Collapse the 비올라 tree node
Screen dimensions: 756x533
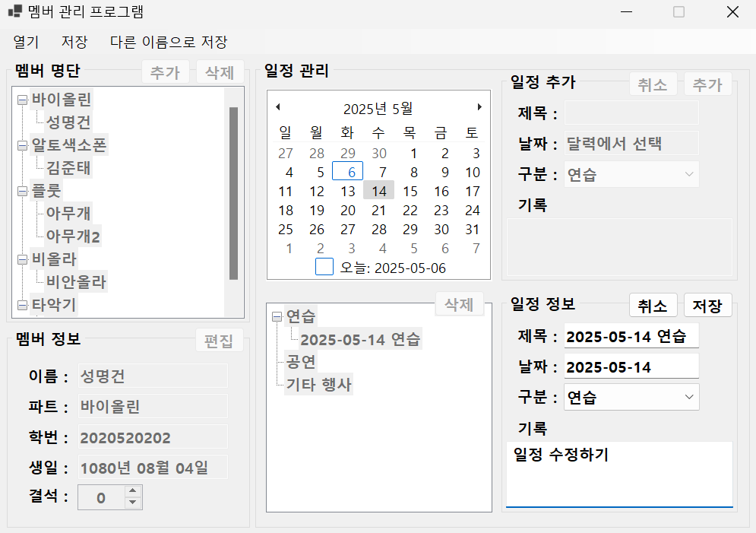coord(22,259)
